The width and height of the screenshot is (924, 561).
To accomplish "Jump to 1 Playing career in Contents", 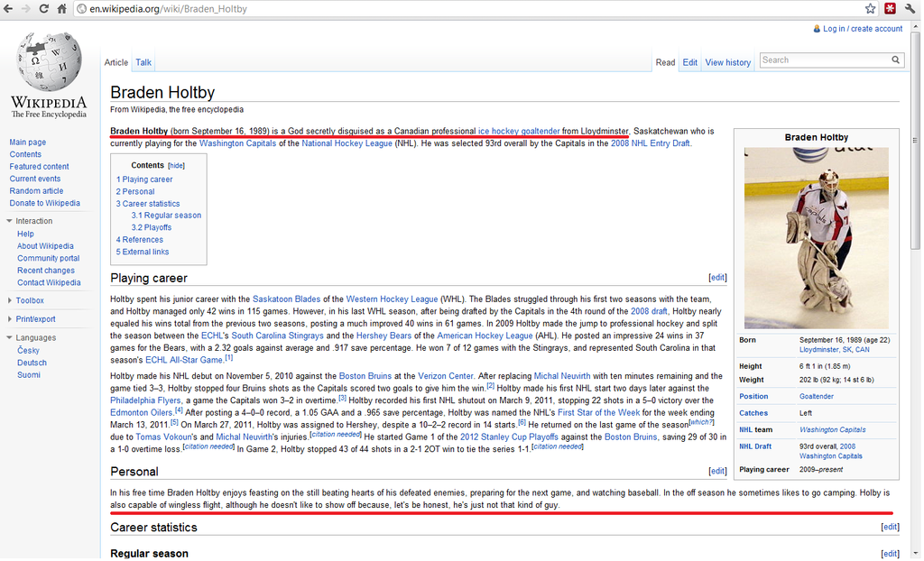I will [144, 179].
